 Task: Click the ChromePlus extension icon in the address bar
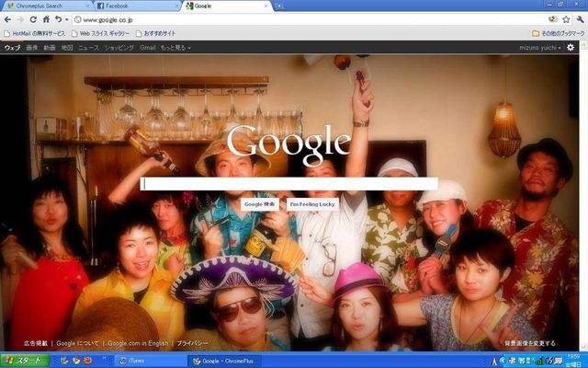[553, 19]
